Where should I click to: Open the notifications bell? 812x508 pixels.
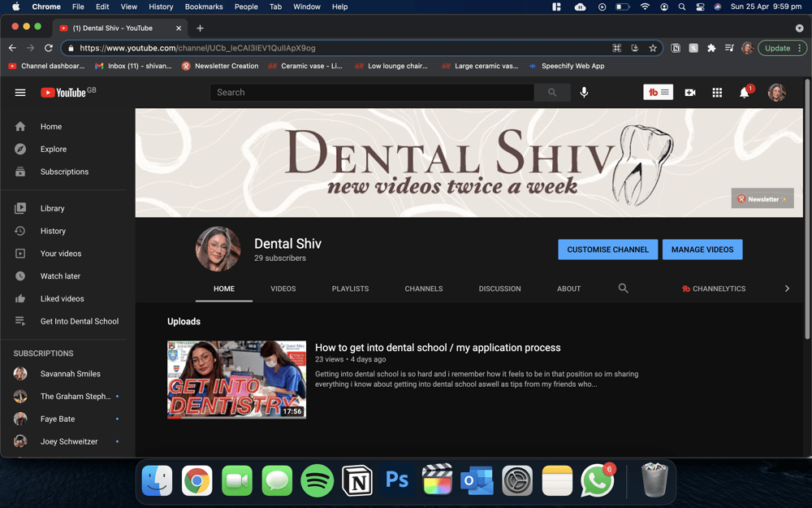click(x=745, y=93)
